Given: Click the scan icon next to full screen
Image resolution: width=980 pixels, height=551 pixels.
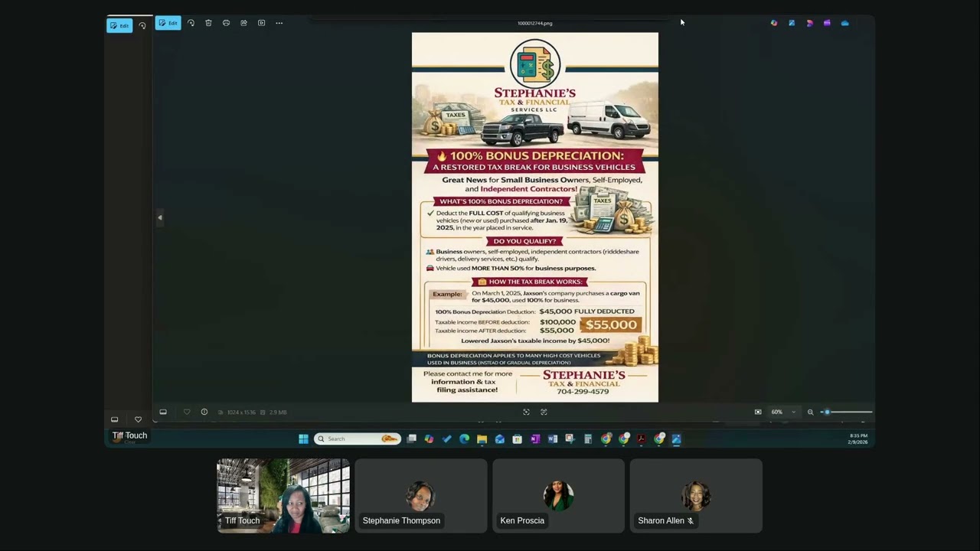Looking at the screenshot, I should click(x=544, y=412).
